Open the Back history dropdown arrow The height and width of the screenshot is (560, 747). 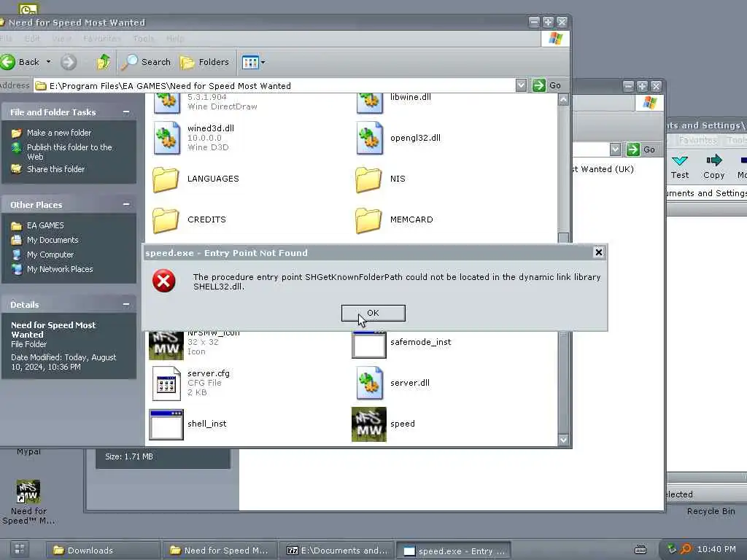[x=49, y=62]
